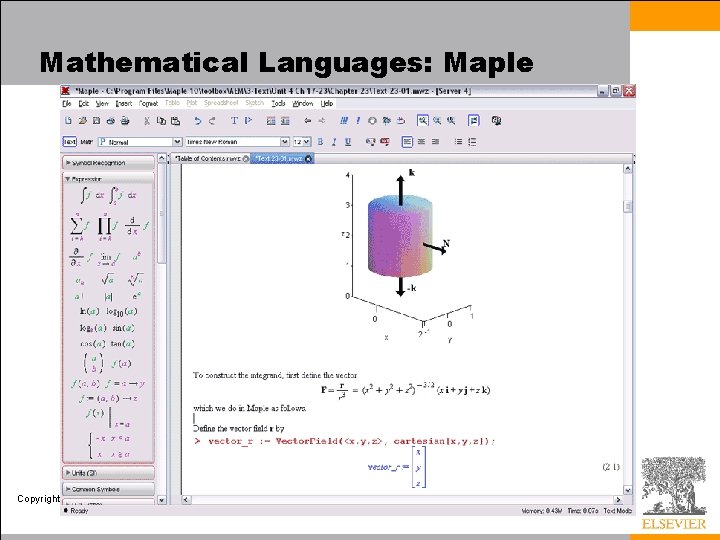Screen dimensions: 720x540
Task: Click the Paste clipboard icon
Action: click(x=175, y=121)
